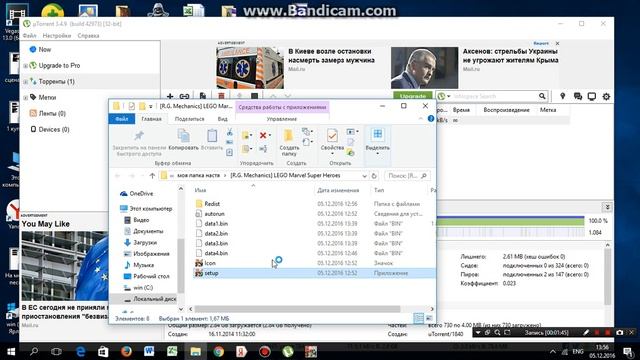Sort files by the Name (Имя) column header
Viewport: 640px width, 360px height.
(x=200, y=190)
